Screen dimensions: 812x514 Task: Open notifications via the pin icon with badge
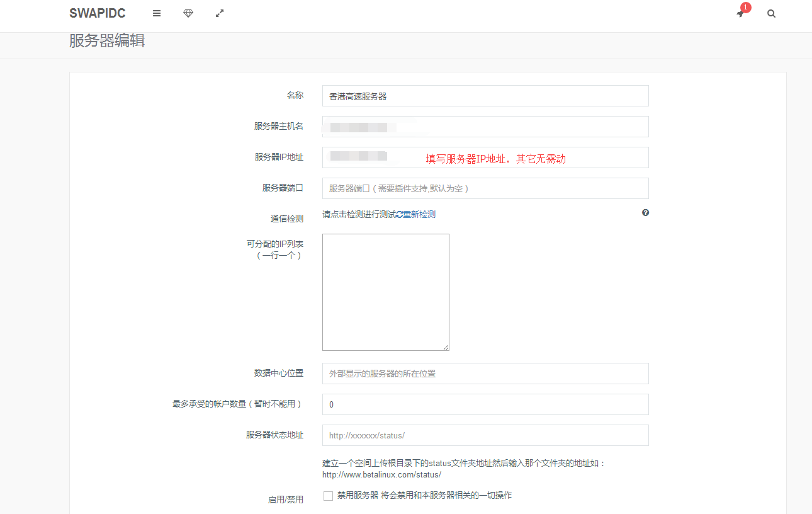coord(740,13)
